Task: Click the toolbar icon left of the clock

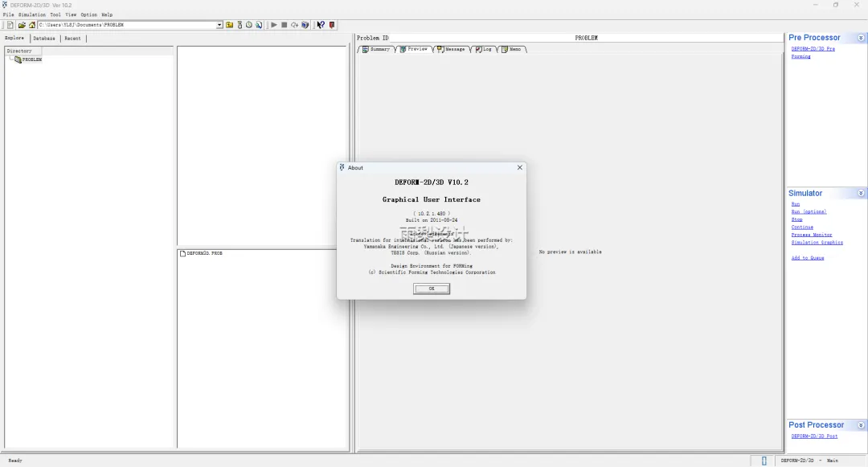Action: click(240, 25)
